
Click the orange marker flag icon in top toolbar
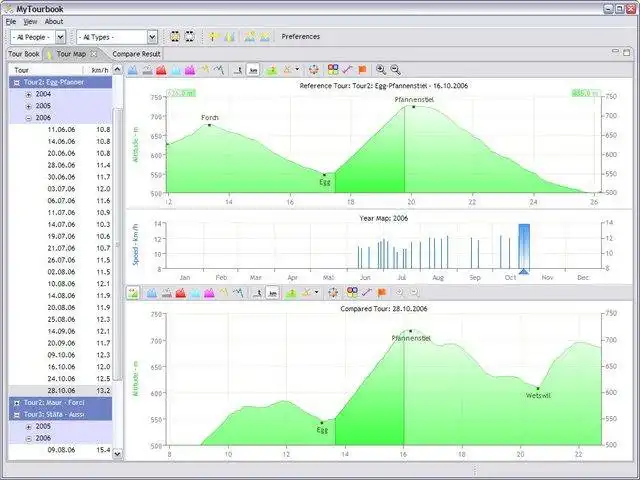coord(362,70)
